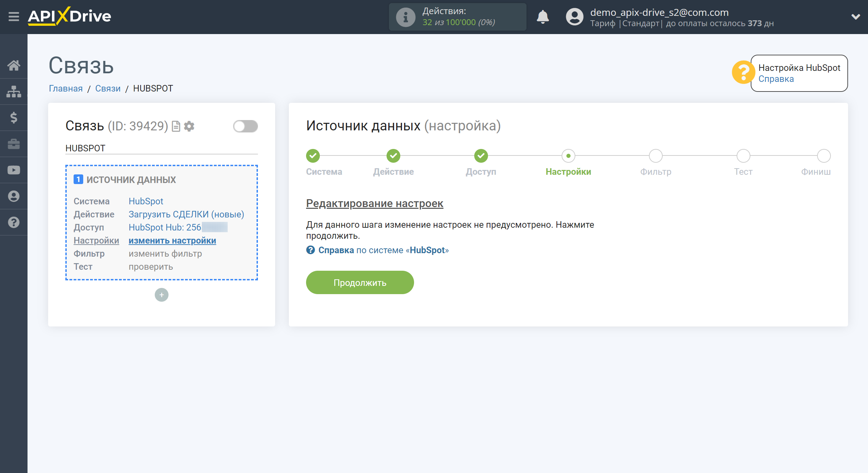The image size is (868, 473).
Task: Open the notifications bell
Action: 543,17
